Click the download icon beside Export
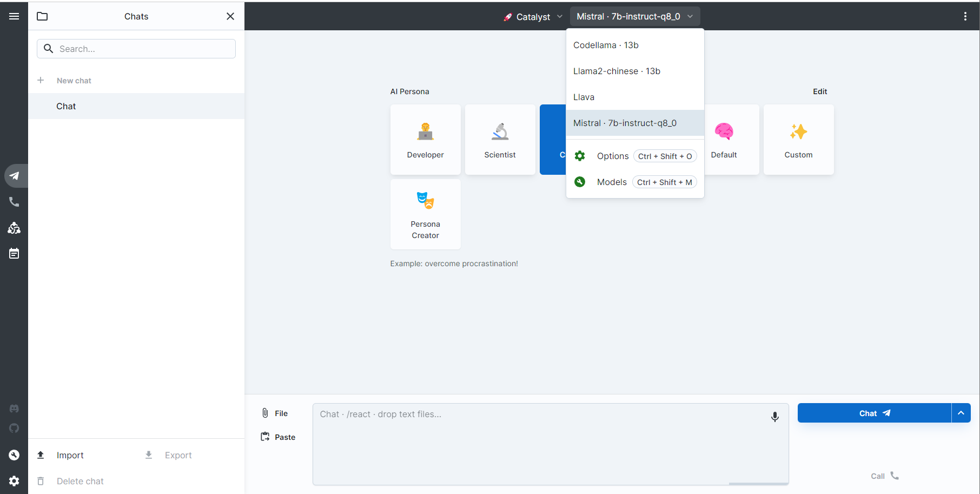Image resolution: width=980 pixels, height=494 pixels. tap(149, 455)
